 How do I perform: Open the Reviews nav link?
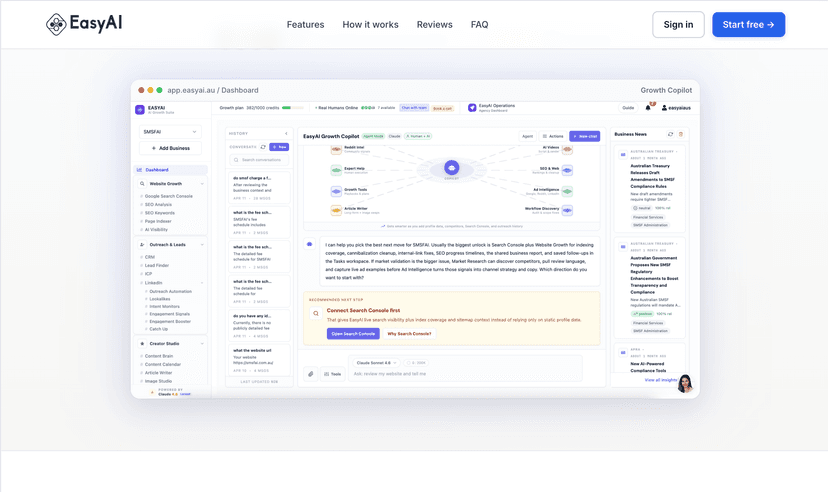point(435,25)
